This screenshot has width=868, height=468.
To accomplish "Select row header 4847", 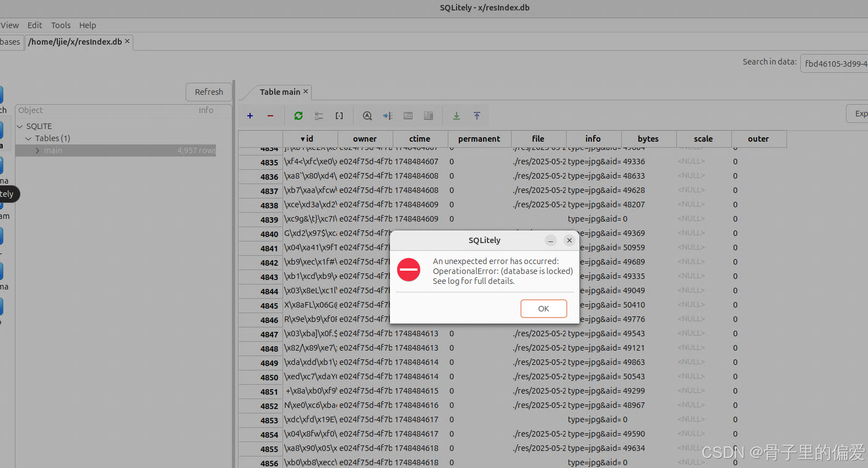I will tap(261, 334).
